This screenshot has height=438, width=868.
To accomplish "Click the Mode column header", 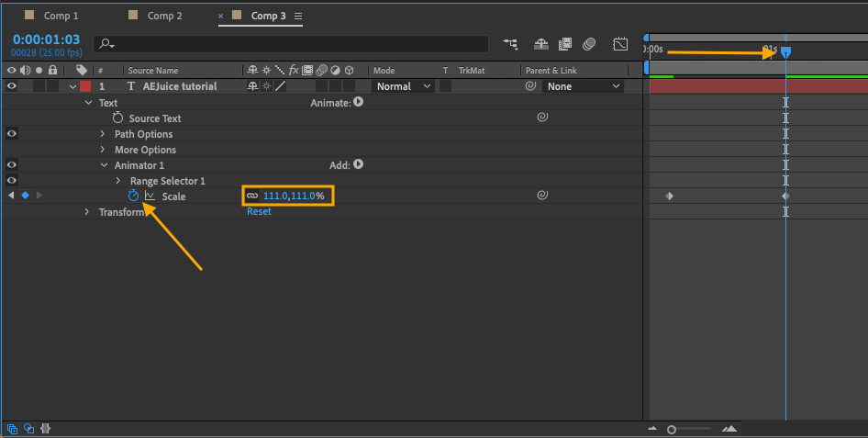I will pos(384,71).
